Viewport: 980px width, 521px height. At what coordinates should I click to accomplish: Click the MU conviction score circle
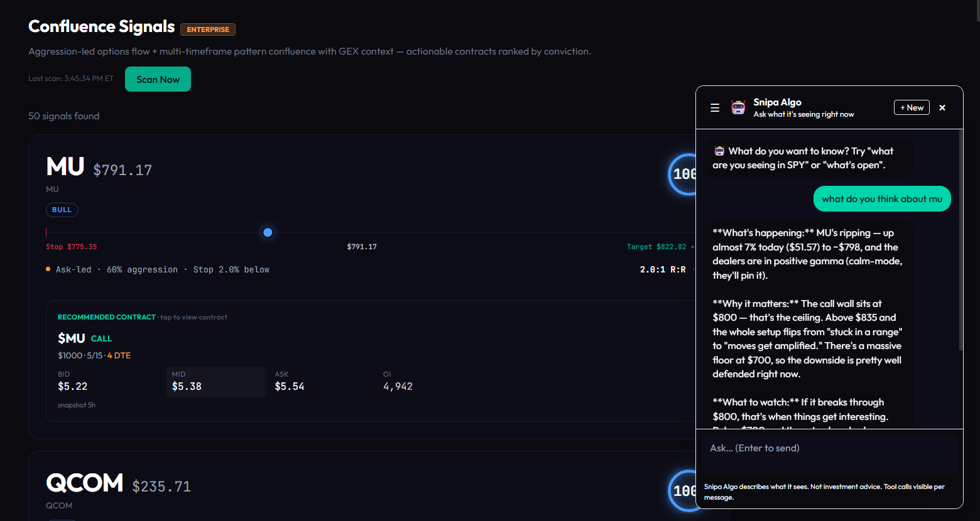pos(683,174)
